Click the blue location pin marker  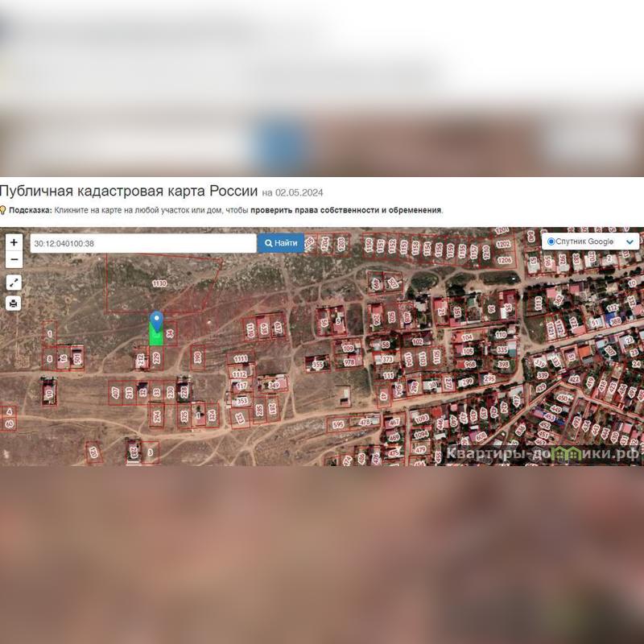click(x=157, y=322)
